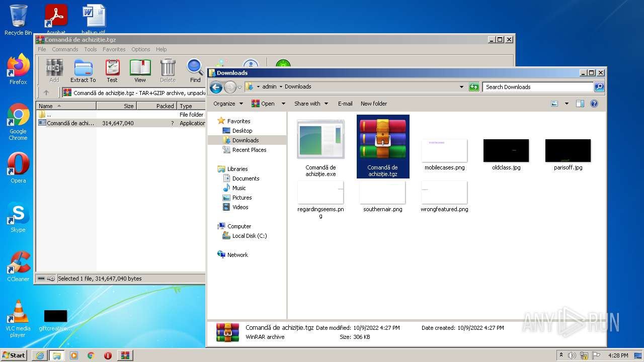The height and width of the screenshot is (362, 644).
Task: Select CCleaner desktop shortcut
Action: click(18, 266)
